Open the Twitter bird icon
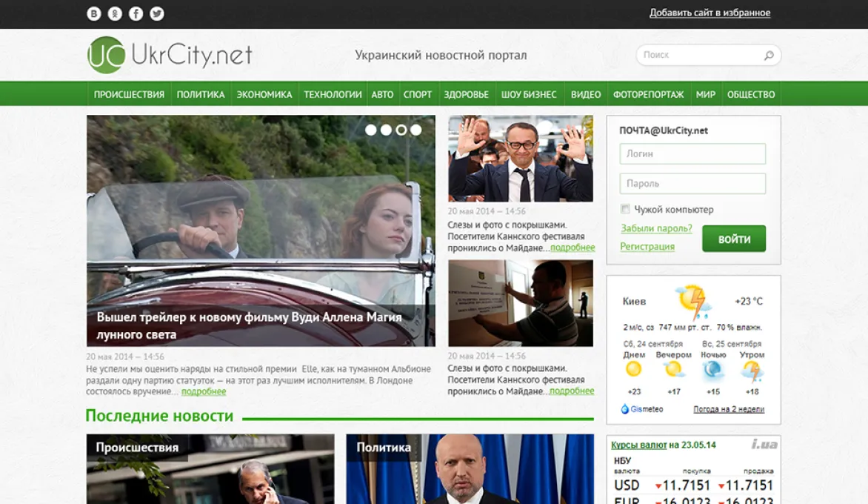Screen dimensions: 868x504 click(x=157, y=14)
